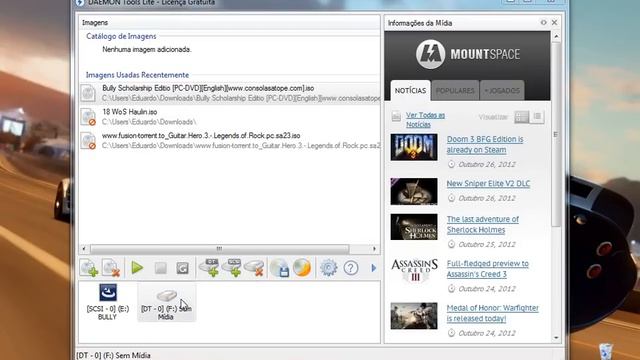Open Ver Todas as Notícias link

pyautogui.click(x=425, y=120)
